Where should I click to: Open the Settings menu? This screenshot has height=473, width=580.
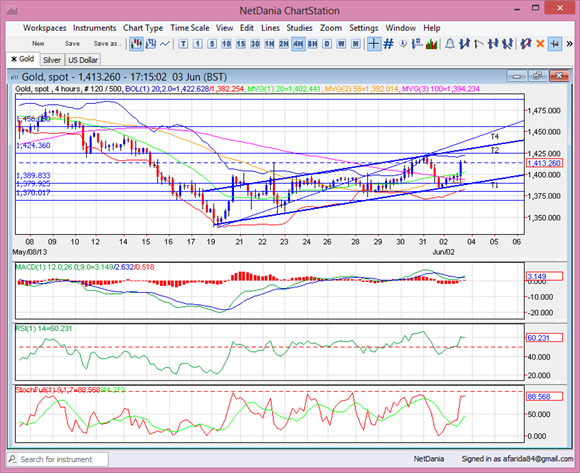[364, 28]
